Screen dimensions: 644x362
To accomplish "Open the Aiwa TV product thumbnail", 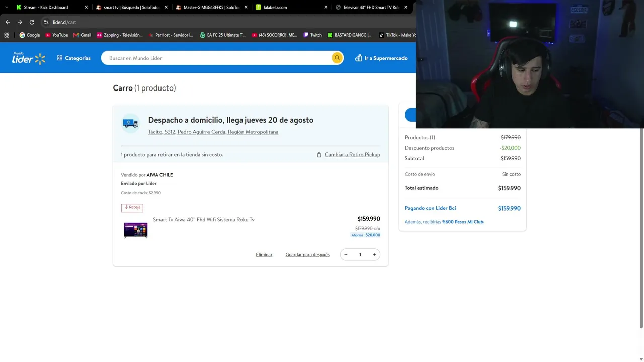I will click(136, 230).
